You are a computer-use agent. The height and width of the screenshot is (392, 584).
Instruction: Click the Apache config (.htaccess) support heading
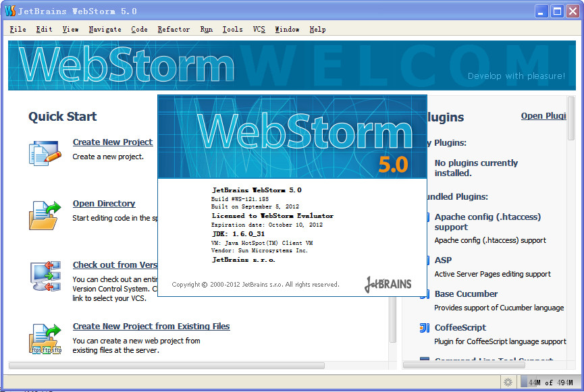pyautogui.click(x=487, y=222)
